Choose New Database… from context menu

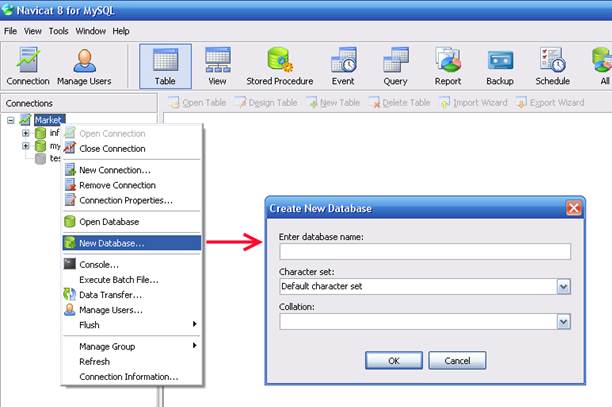click(132, 243)
